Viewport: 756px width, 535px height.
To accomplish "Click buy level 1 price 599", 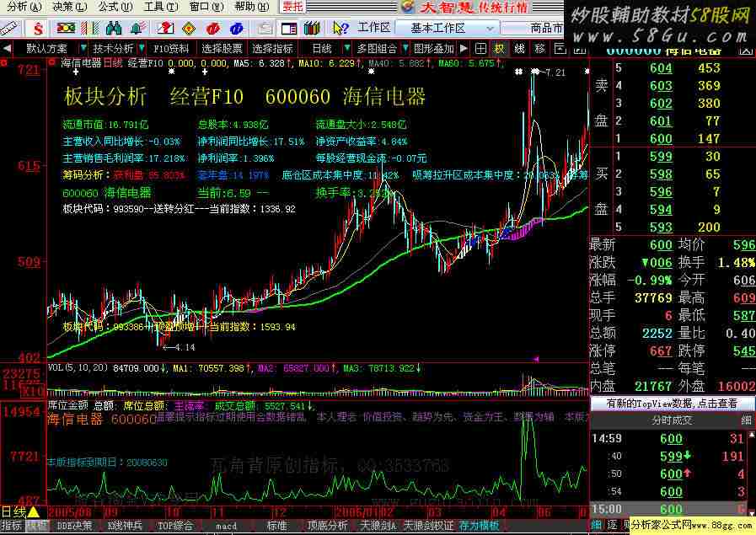I will tap(661, 156).
